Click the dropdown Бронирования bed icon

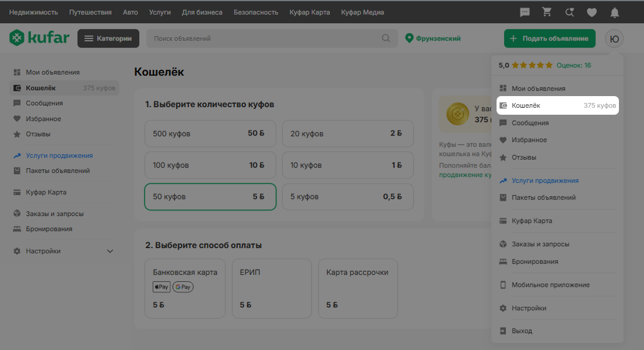point(503,261)
